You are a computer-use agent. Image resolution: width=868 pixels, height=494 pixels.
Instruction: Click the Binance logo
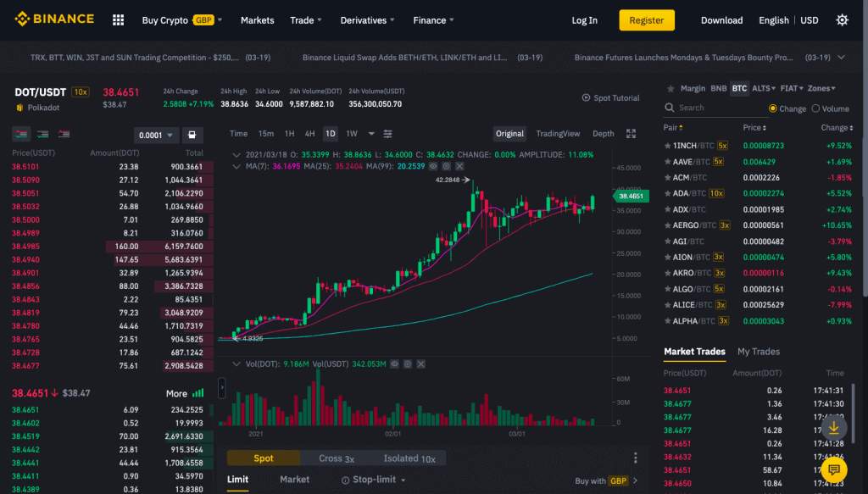[x=54, y=19]
